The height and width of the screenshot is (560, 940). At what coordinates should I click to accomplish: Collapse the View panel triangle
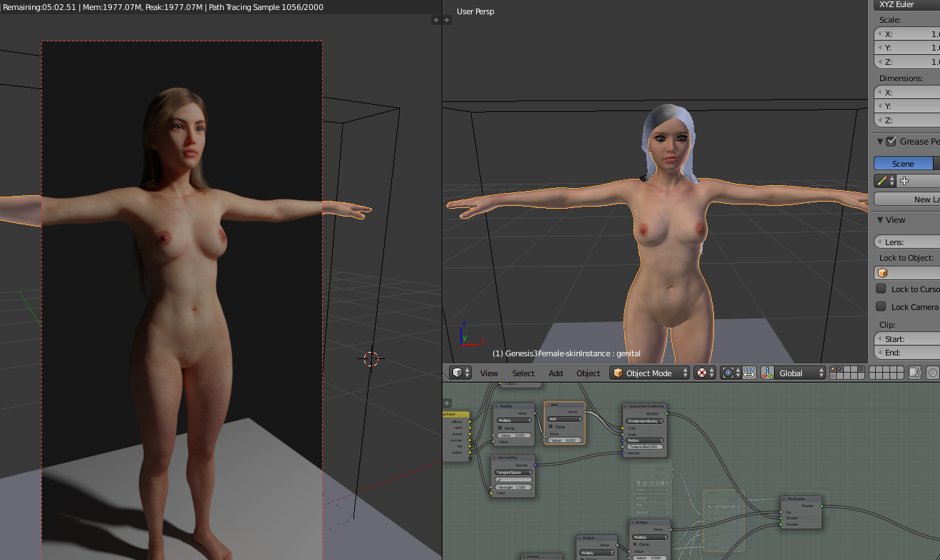[880, 220]
